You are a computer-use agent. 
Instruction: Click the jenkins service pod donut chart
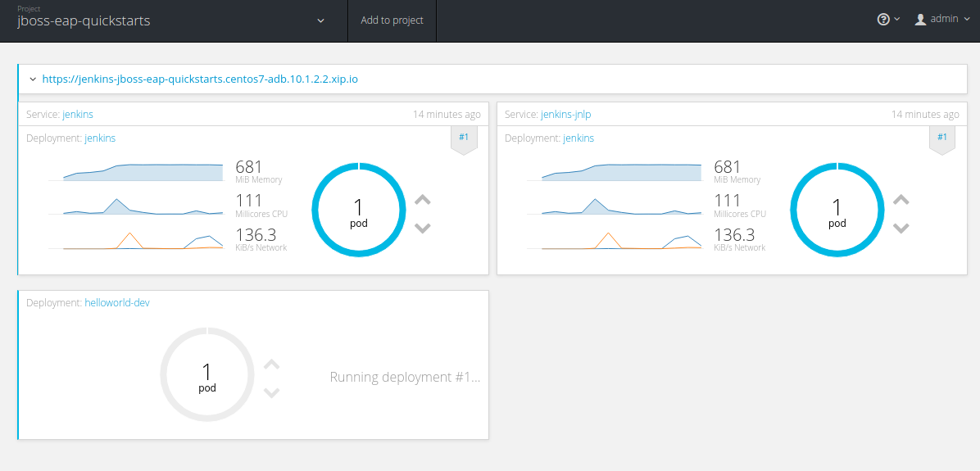(359, 210)
